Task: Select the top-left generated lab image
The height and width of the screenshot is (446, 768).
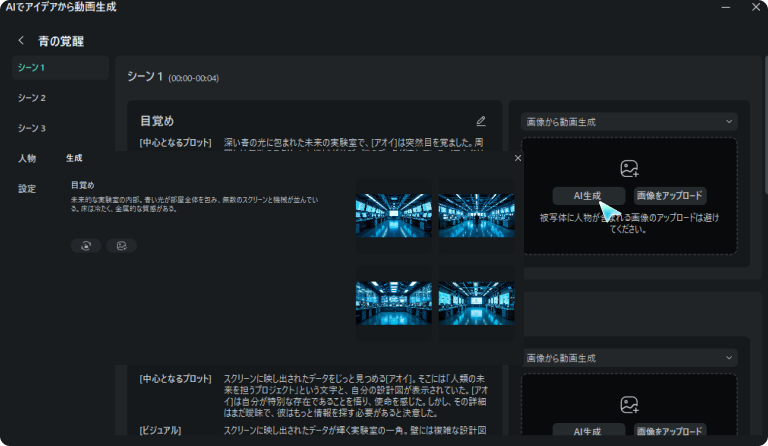Action: click(x=394, y=215)
